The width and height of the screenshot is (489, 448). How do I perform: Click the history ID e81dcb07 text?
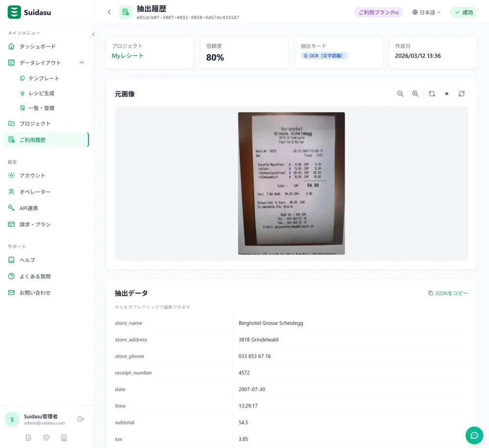tap(188, 18)
